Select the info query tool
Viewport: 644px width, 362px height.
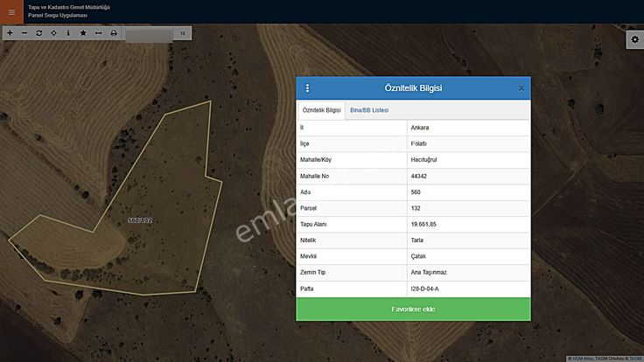(x=68, y=33)
